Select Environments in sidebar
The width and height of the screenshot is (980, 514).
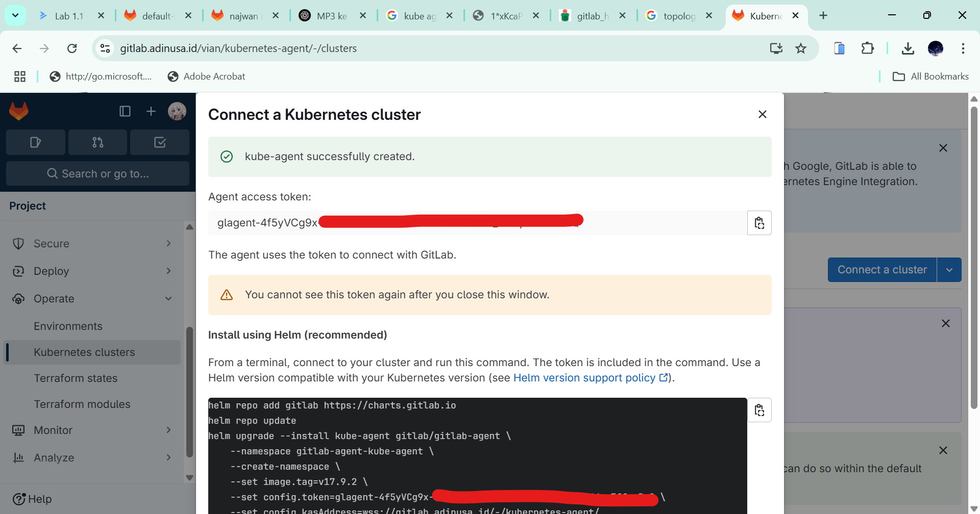coord(68,326)
